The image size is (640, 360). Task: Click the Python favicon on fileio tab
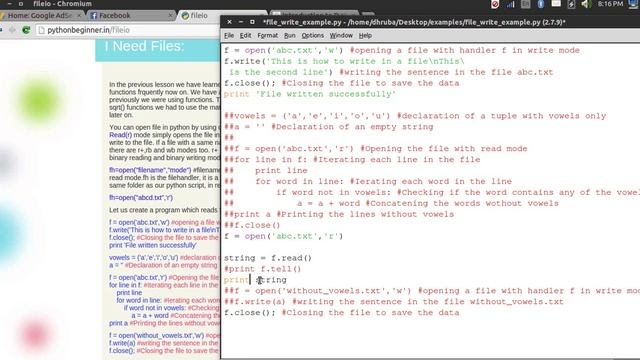pos(185,16)
